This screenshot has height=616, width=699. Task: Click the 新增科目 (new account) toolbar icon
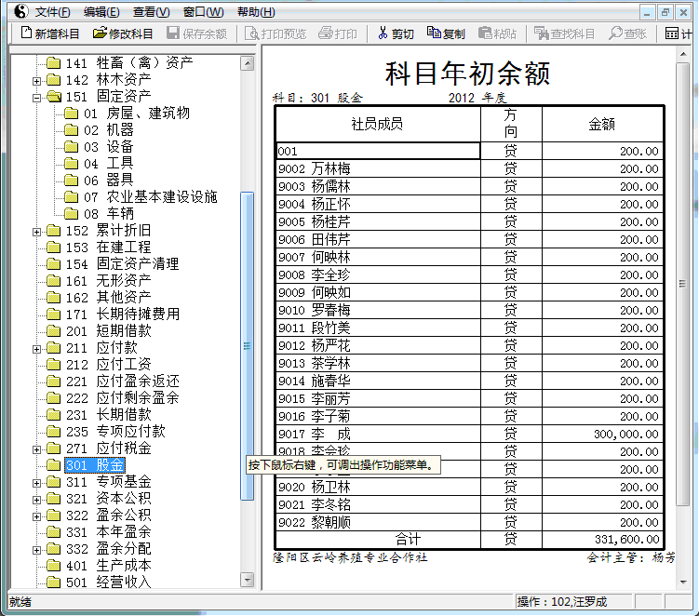(26, 33)
